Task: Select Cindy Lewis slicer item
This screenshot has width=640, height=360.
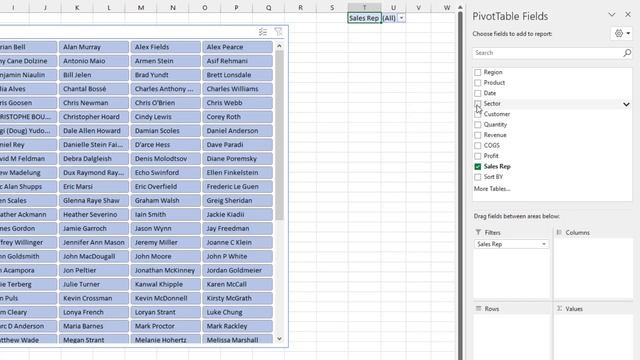Action: pos(165,117)
